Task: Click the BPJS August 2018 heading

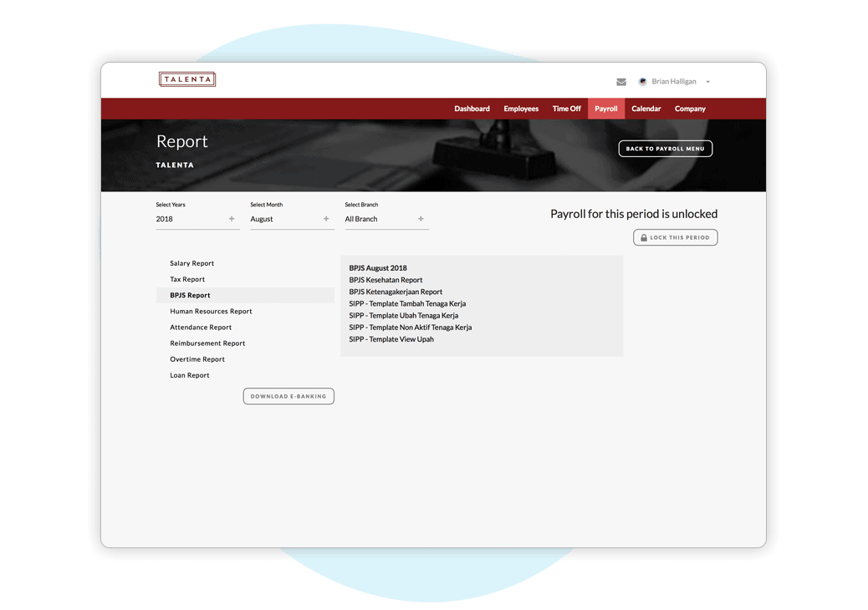Action: tap(377, 268)
